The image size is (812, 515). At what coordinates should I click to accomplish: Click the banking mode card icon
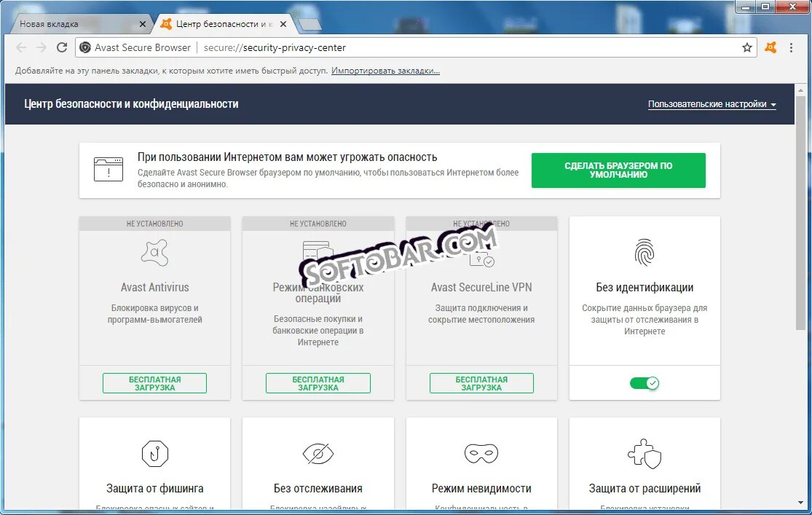(x=318, y=248)
